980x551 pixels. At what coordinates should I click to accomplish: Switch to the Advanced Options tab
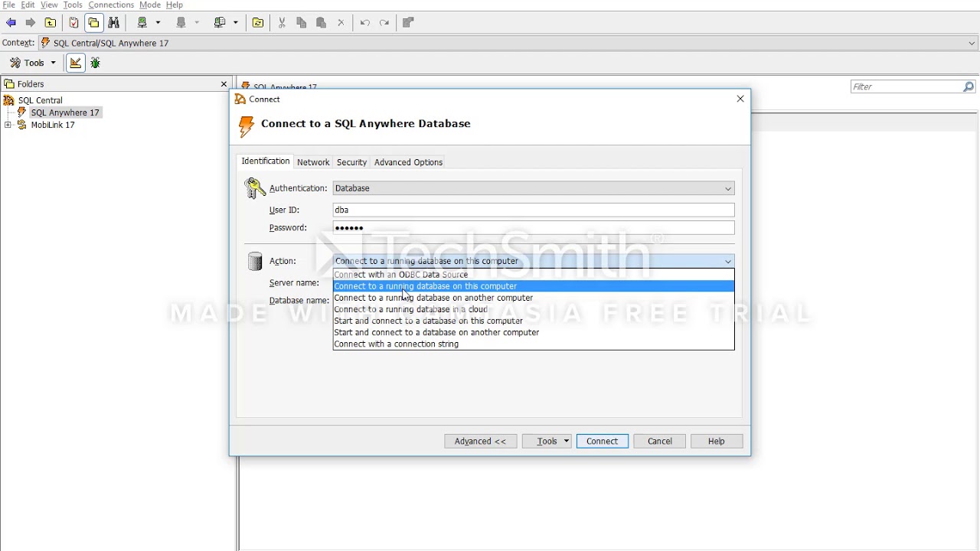click(408, 162)
